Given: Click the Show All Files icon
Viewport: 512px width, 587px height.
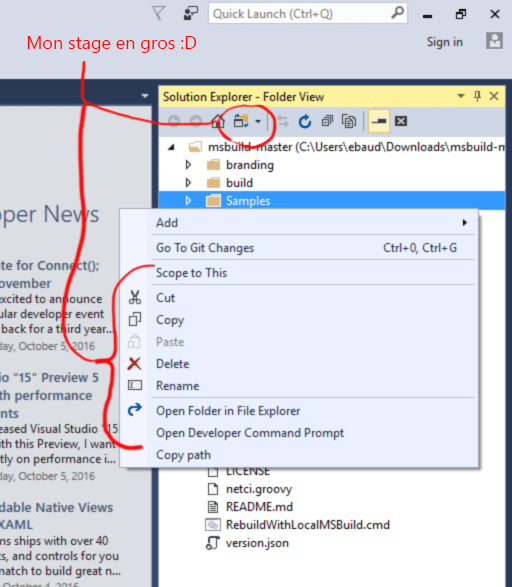Looking at the screenshot, I should tap(349, 121).
